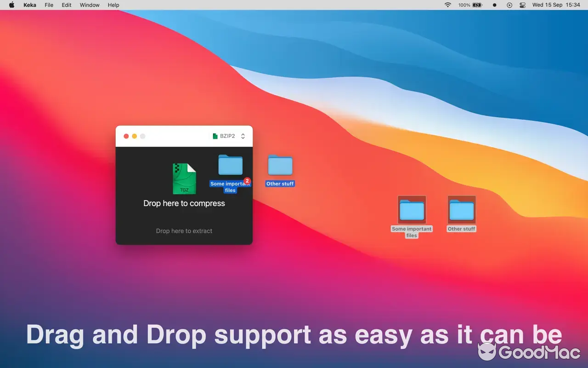Open the Keka application menu
Viewport: 588px width, 368px height.
[30, 5]
